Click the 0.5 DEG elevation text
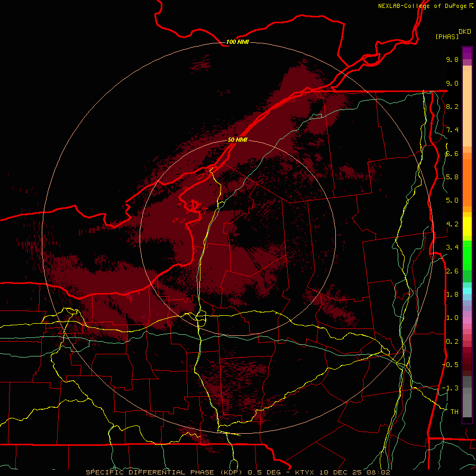This screenshot has width=476, height=476. click(x=264, y=472)
